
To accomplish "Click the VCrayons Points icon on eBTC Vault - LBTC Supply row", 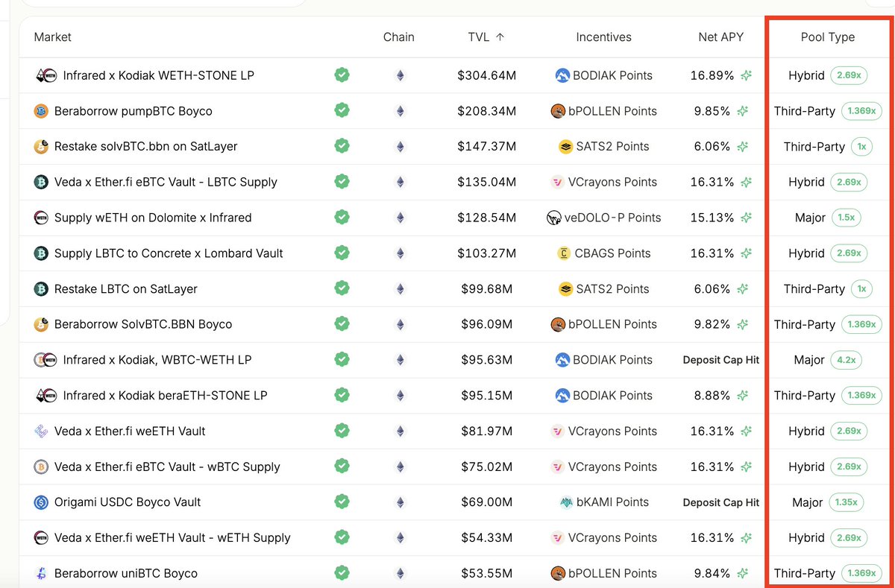I will point(557,182).
